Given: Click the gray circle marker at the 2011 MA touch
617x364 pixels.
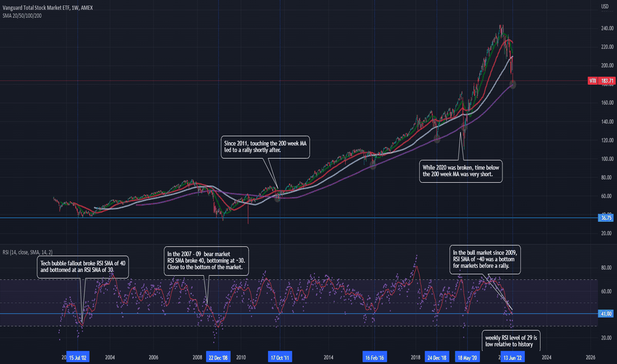Looking at the screenshot, I should coord(277,199).
